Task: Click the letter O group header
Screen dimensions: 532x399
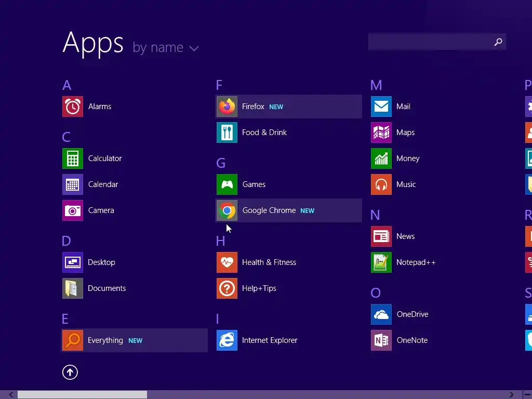Action: pyautogui.click(x=376, y=293)
